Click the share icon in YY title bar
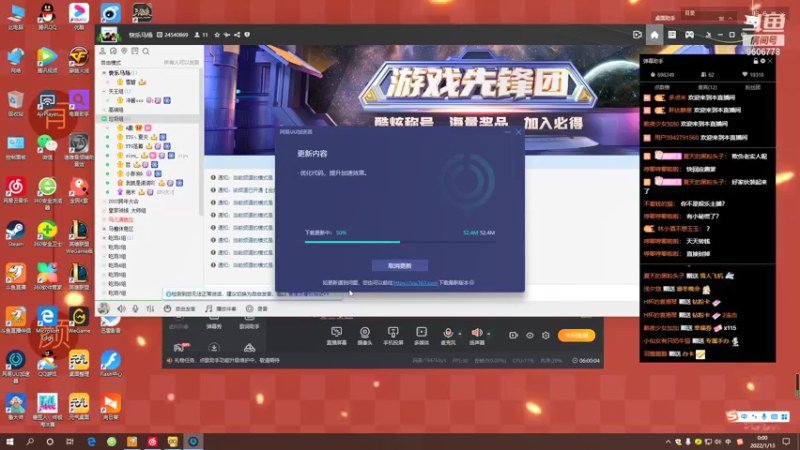Image resolution: width=800 pixels, height=450 pixels. pyautogui.click(x=237, y=35)
